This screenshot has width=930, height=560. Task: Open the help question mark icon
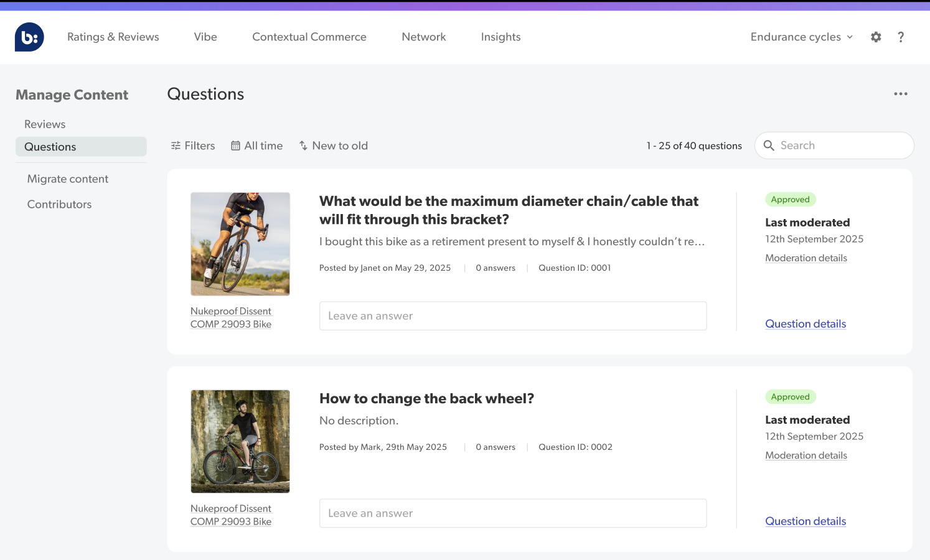[901, 37]
